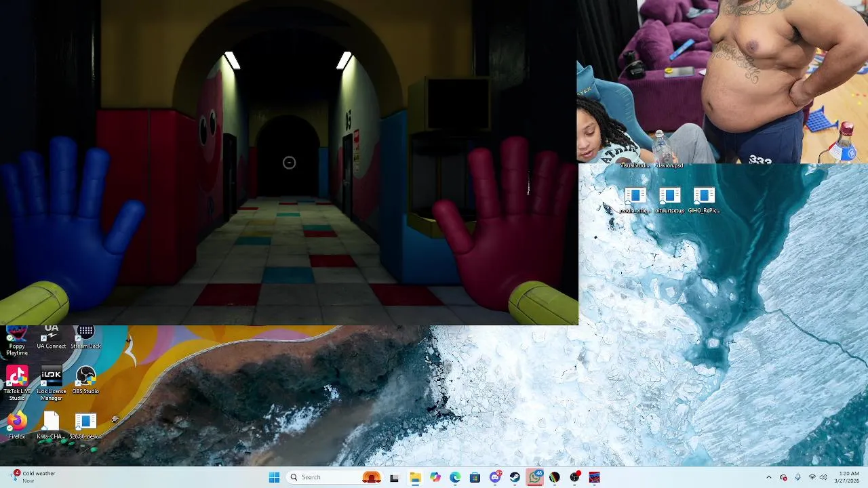This screenshot has height=488, width=868.
Task: Open iLok License Manager desktop icon
Action: [52, 383]
